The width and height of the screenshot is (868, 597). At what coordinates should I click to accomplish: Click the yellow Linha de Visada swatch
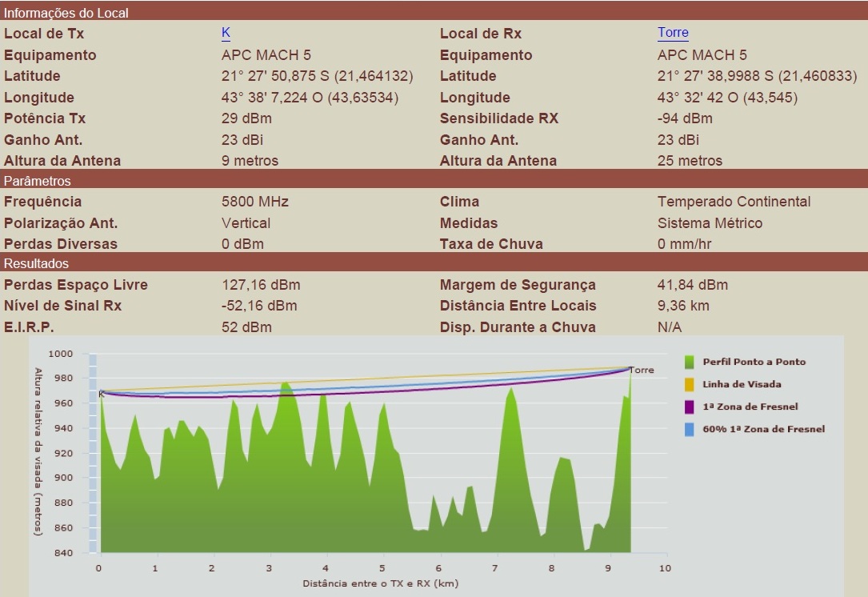click(x=689, y=384)
